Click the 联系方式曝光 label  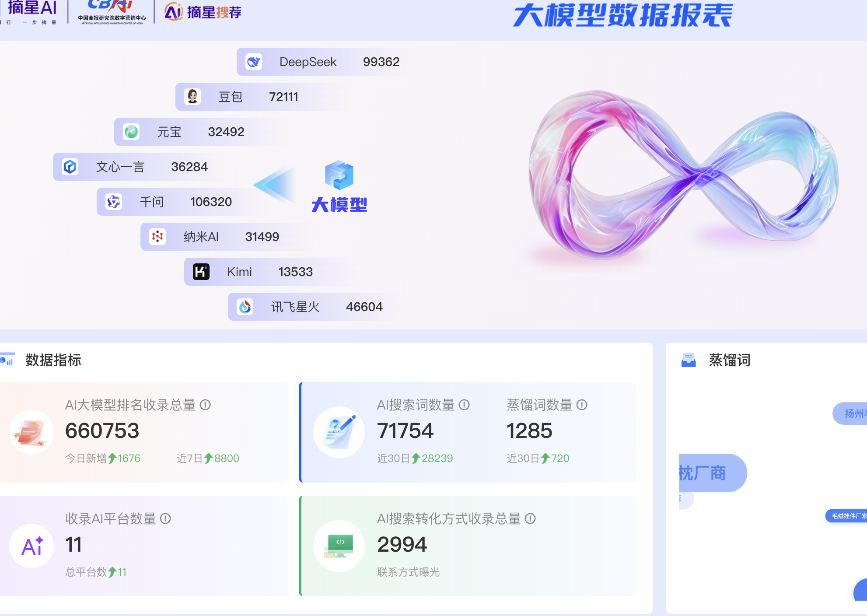pos(409,572)
